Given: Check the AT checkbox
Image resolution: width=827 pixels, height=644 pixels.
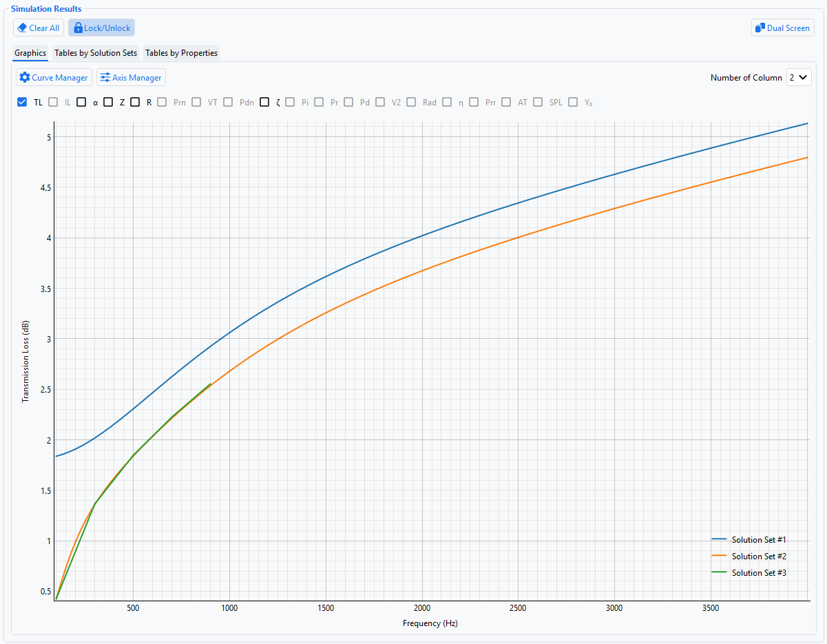Looking at the screenshot, I should coord(506,103).
